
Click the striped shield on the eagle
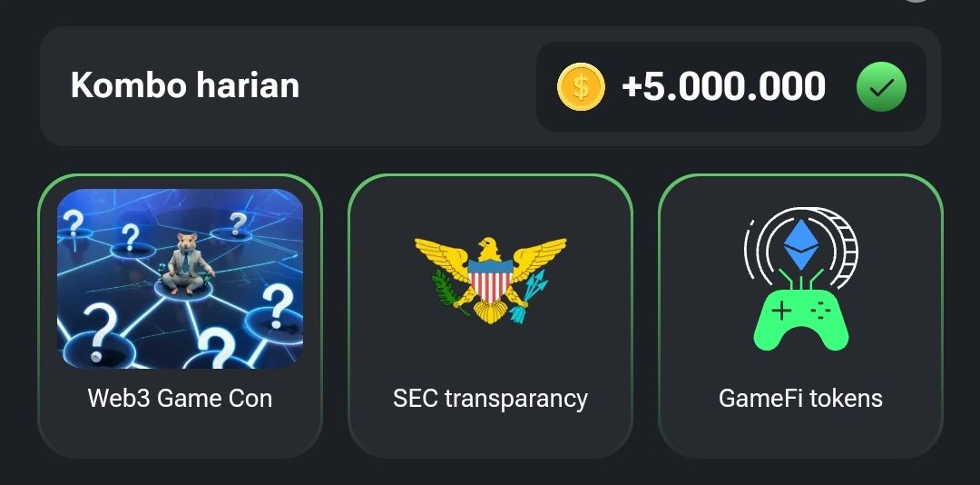point(491,280)
